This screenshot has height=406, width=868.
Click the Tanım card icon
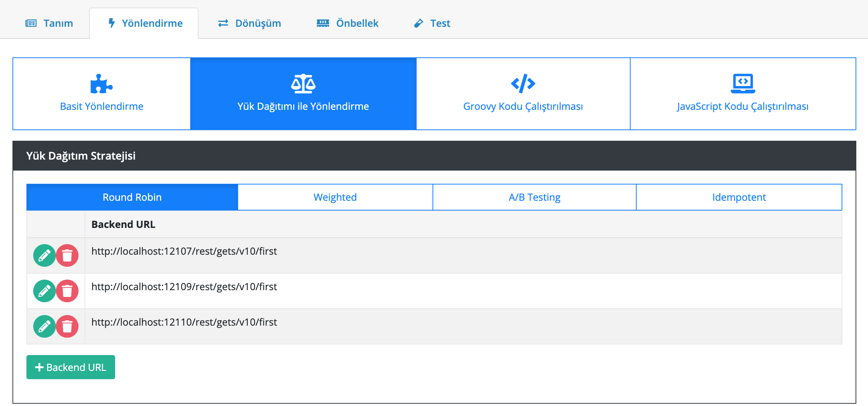pos(31,23)
